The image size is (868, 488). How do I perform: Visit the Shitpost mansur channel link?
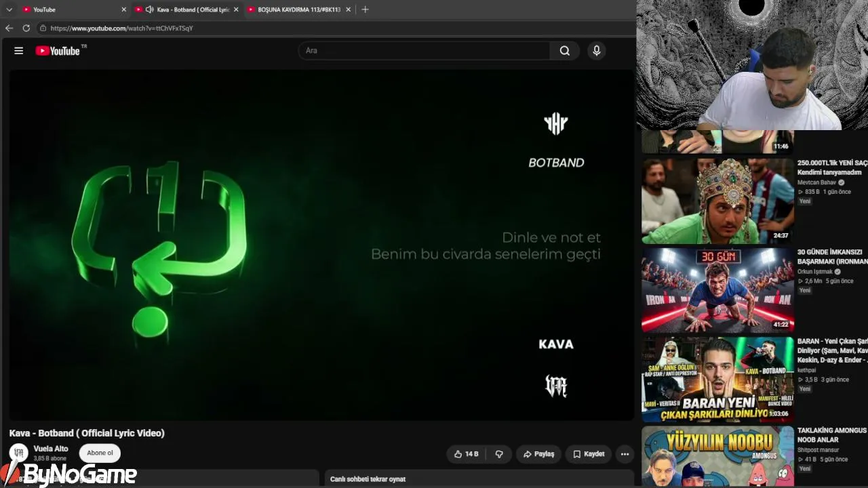pos(818,450)
